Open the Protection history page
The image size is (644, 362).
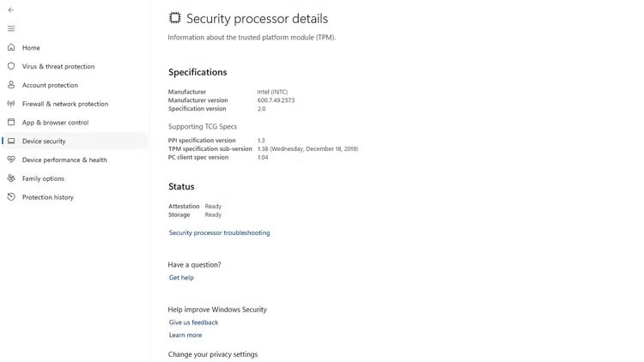[48, 197]
